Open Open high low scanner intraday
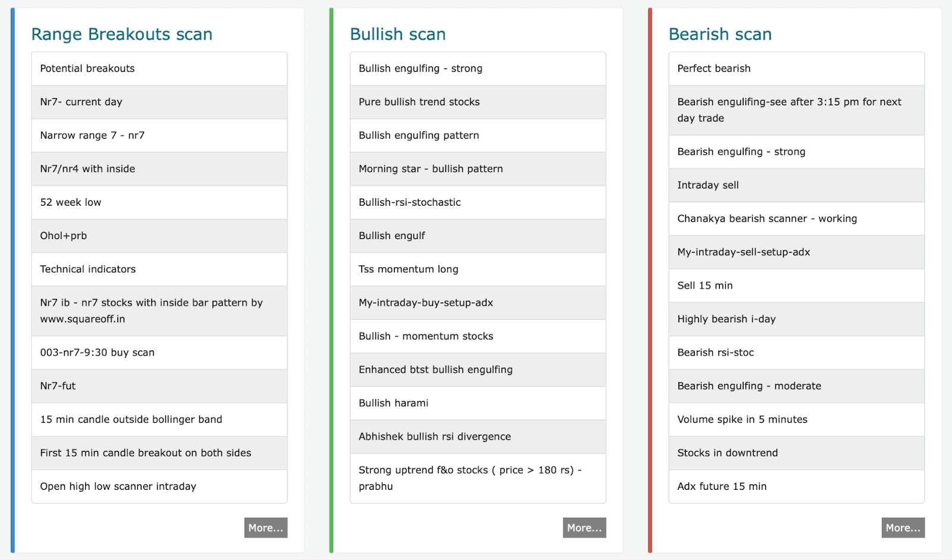Viewport: 952px width, 560px height. pyautogui.click(x=159, y=486)
